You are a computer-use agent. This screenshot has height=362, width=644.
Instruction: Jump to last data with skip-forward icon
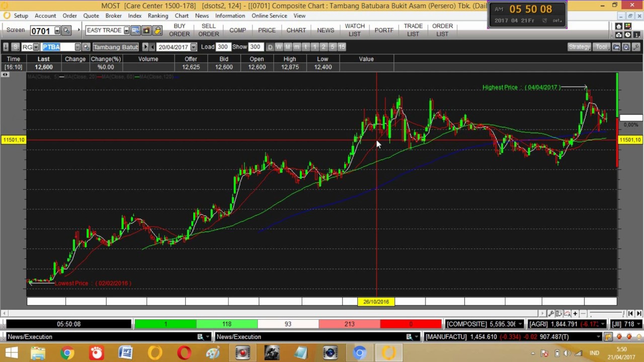(639, 313)
